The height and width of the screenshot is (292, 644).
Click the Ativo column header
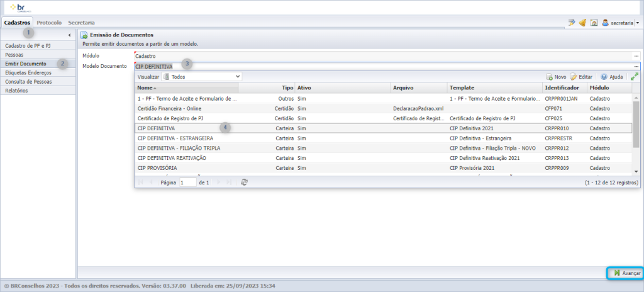coord(343,88)
